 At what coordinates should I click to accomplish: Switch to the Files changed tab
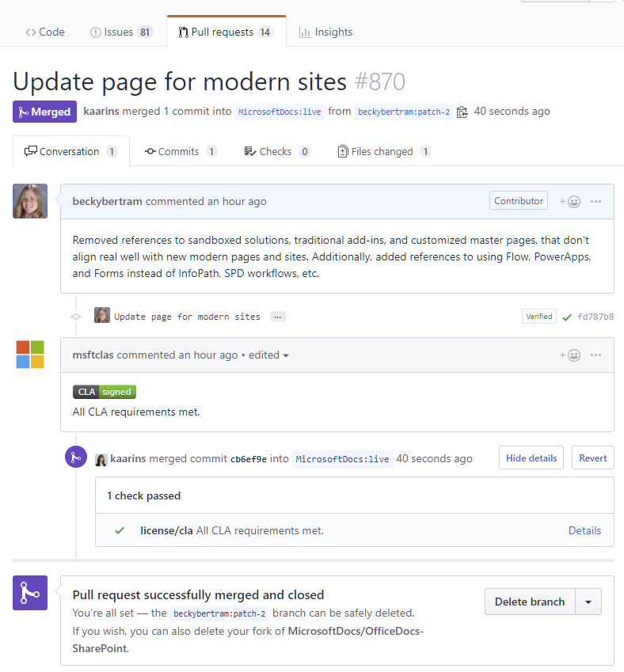coord(384,151)
